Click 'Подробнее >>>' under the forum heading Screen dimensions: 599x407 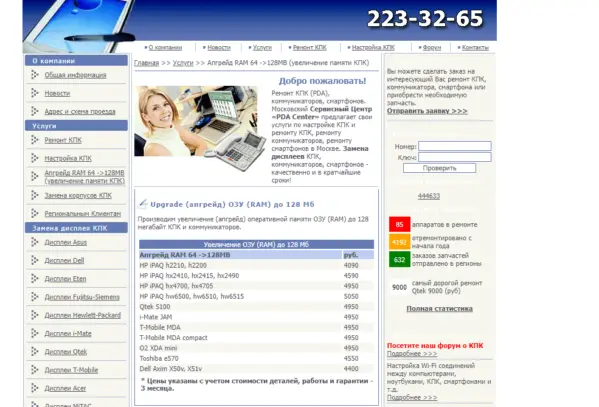coord(412,354)
